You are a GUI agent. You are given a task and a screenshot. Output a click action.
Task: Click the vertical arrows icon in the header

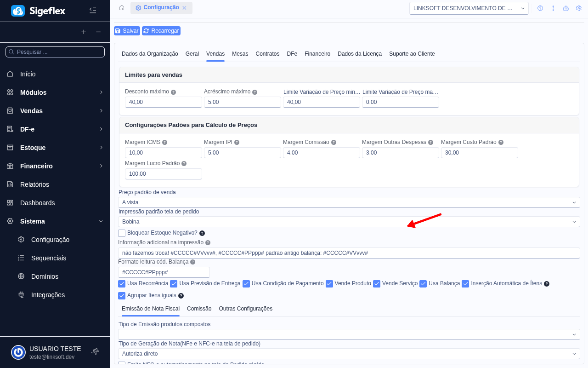[x=553, y=8]
